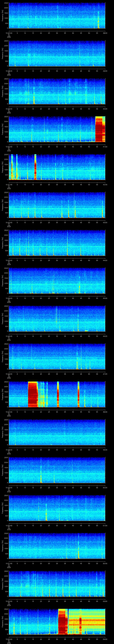Select the 10:45:00 start timestamp

coord(9,336)
